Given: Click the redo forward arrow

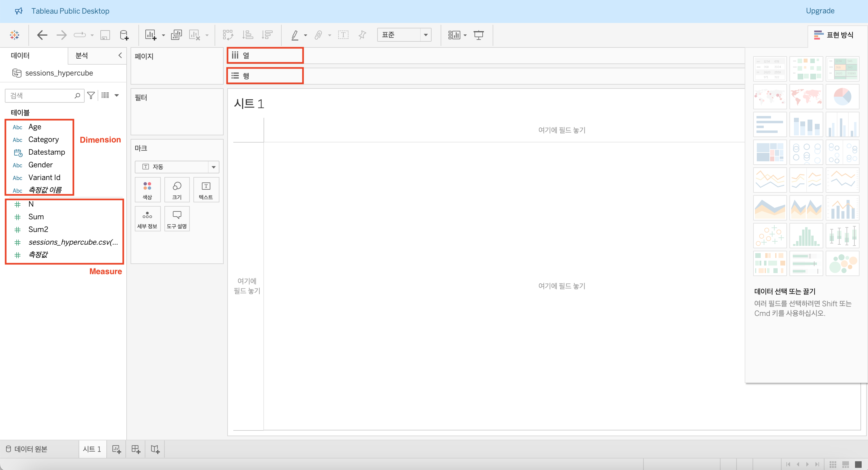Looking at the screenshot, I should [x=61, y=35].
